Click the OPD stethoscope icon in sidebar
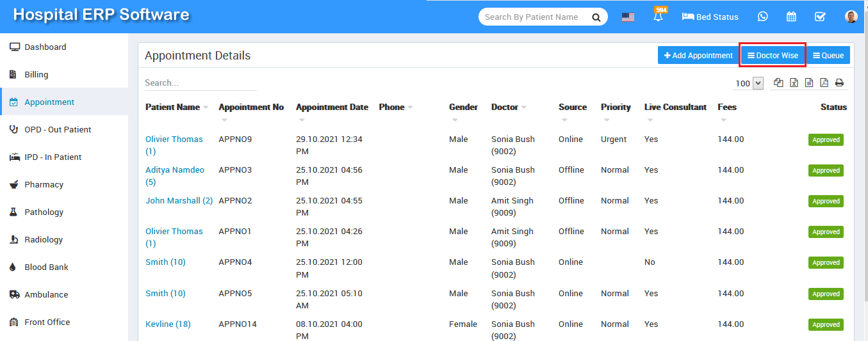Image resolution: width=868 pixels, height=341 pixels. [x=13, y=129]
